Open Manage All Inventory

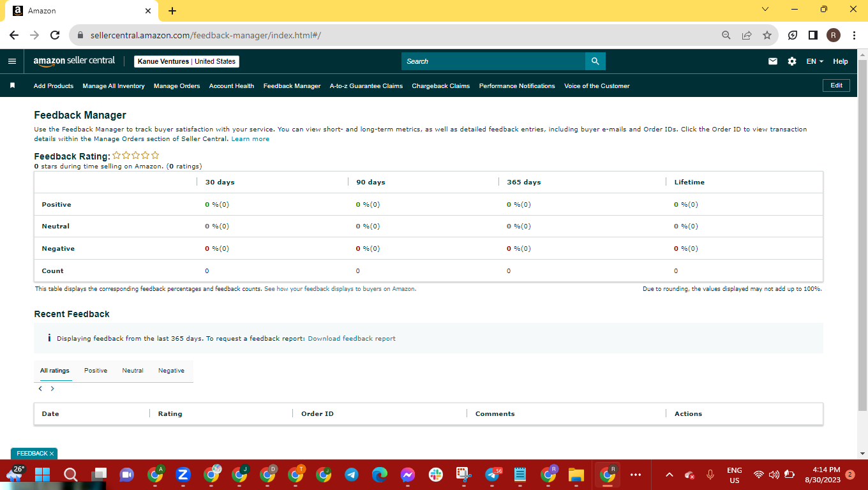point(114,86)
